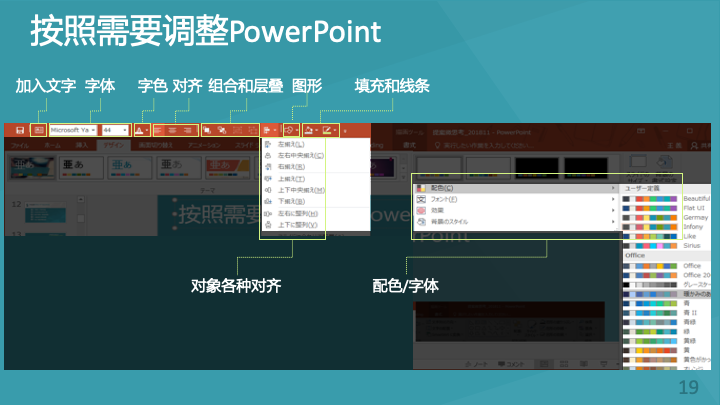Click the コメント comments button
This screenshot has width=720, height=405.
point(512,364)
